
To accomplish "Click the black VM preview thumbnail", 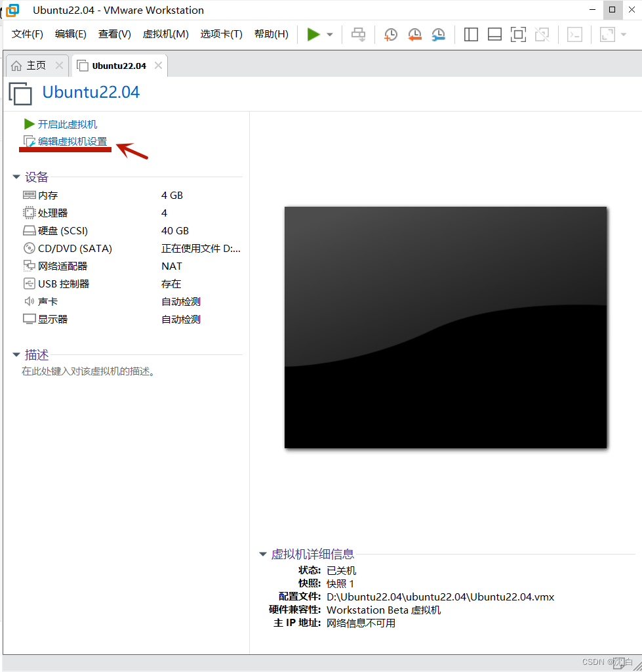I will pos(445,327).
